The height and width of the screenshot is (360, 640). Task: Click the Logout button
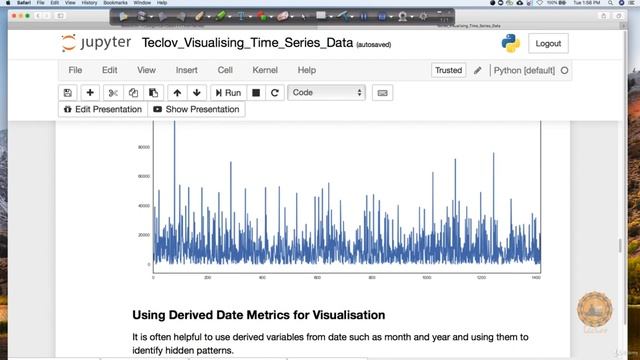tap(548, 43)
